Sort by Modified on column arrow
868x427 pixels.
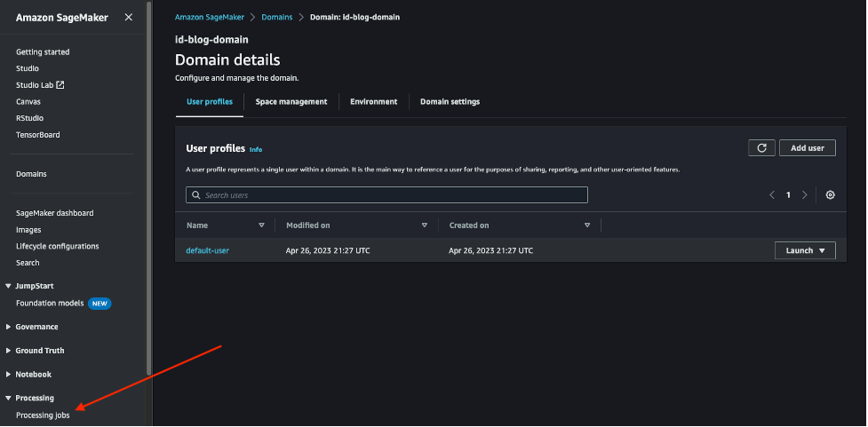tap(425, 225)
